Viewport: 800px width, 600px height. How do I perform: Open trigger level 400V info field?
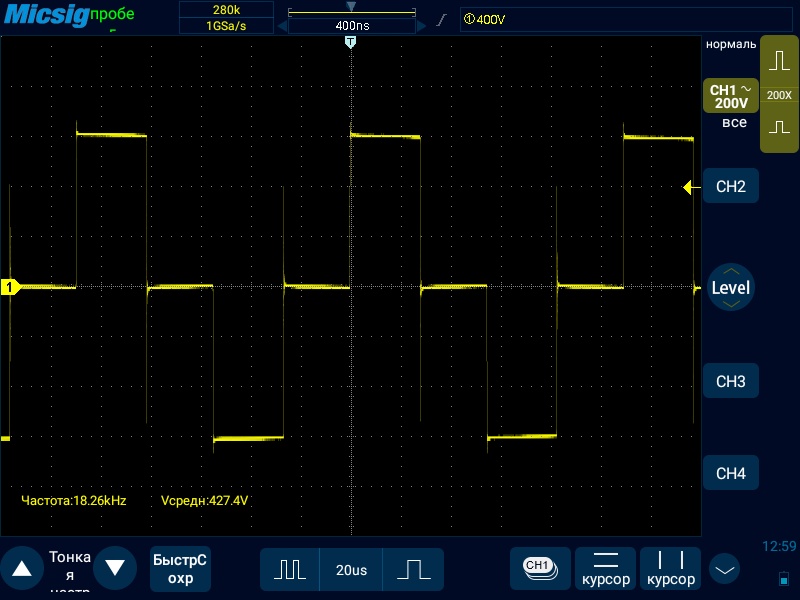click(x=626, y=19)
